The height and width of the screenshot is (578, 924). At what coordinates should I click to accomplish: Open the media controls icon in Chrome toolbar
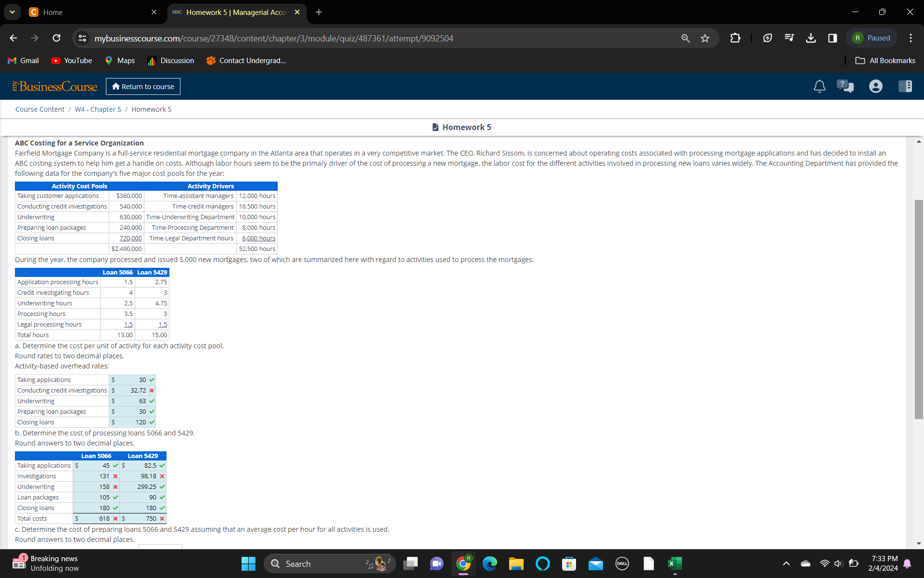pos(789,38)
